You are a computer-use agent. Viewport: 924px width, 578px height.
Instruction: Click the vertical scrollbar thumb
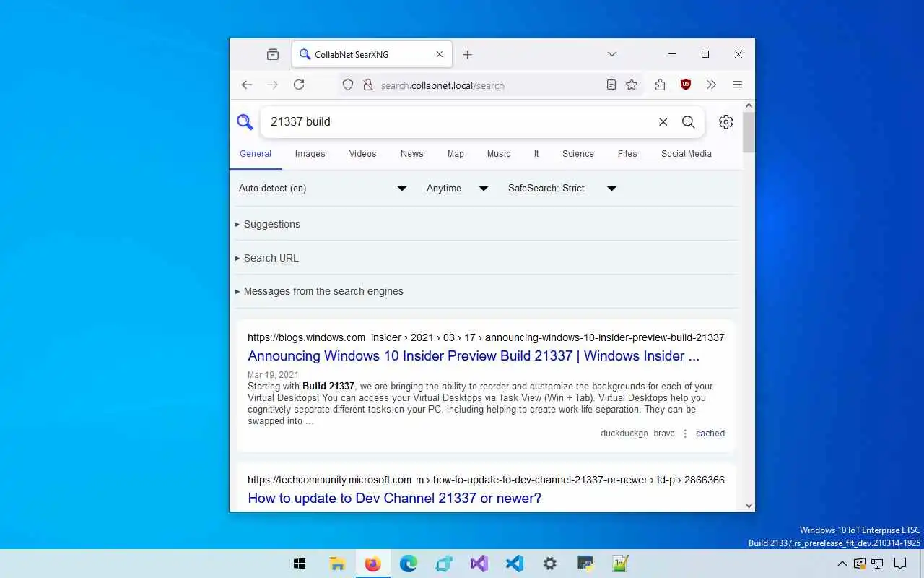[749, 132]
